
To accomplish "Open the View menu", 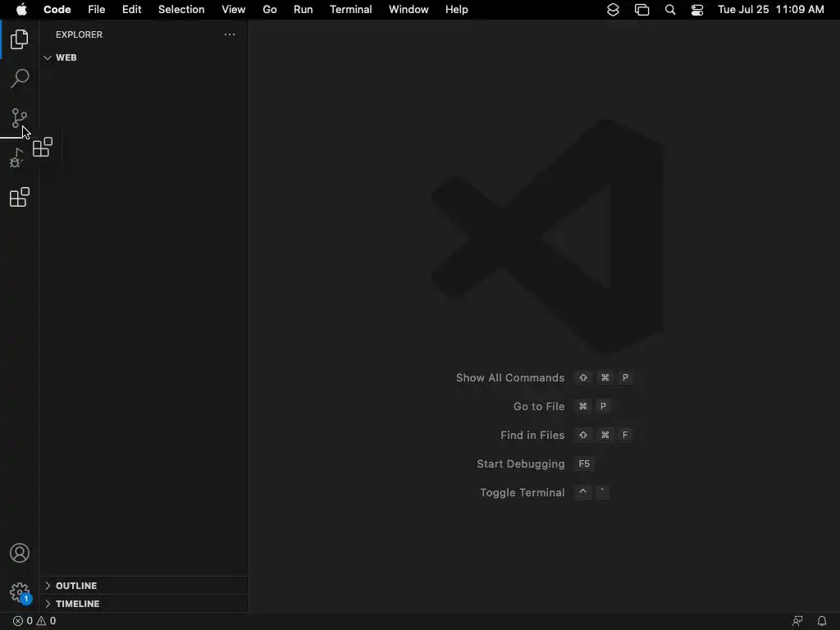I will pyautogui.click(x=234, y=10).
